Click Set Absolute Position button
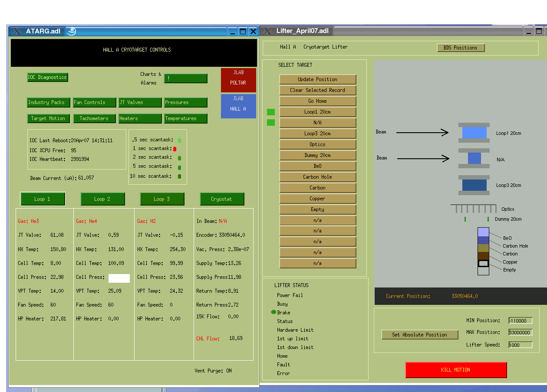This screenshot has width=547, height=392. click(x=420, y=335)
